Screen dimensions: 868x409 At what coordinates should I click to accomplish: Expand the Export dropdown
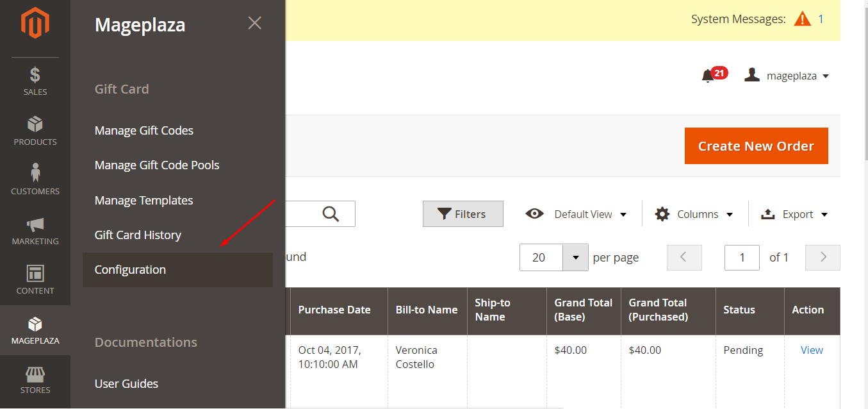tap(794, 214)
